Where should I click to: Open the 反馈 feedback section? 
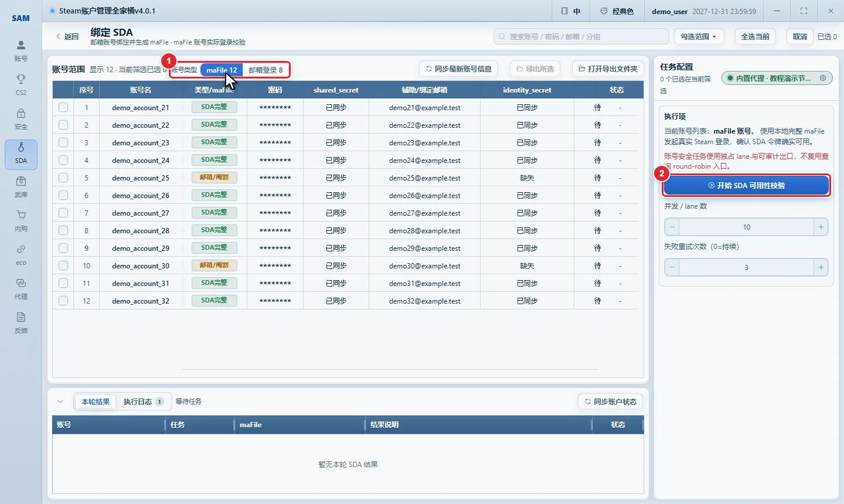(x=21, y=323)
